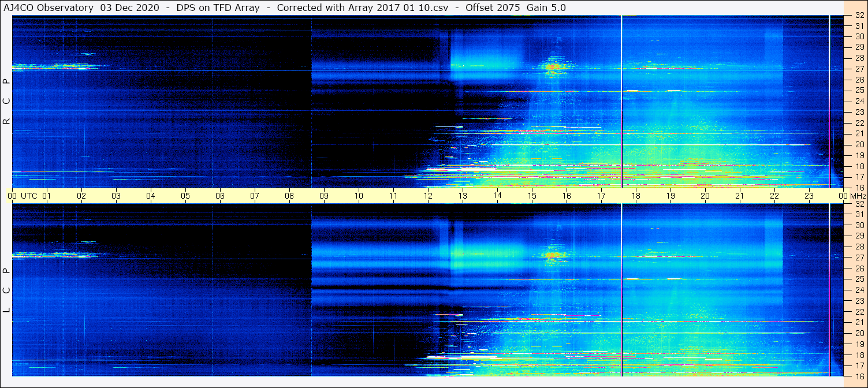Click hour '17' on the UTC axis
The width and height of the screenshot is (868, 388).
click(601, 196)
